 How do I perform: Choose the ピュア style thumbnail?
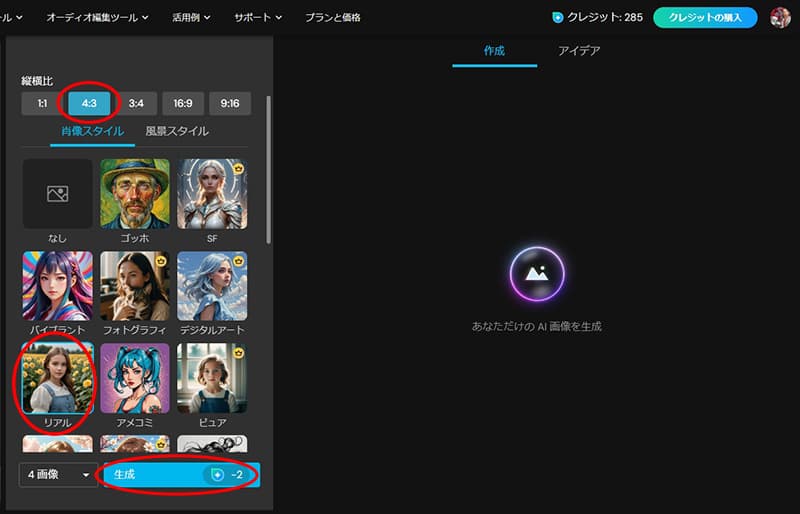click(x=212, y=378)
